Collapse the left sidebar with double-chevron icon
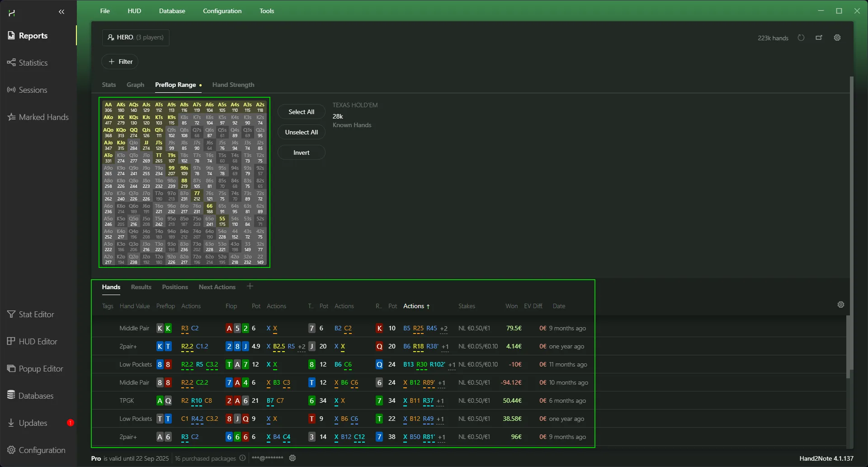Viewport: 868px width, 467px height. click(61, 12)
